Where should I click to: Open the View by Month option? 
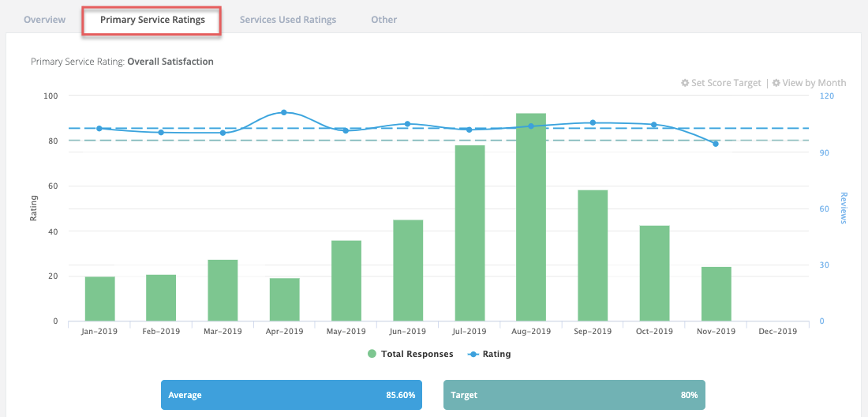tap(814, 83)
